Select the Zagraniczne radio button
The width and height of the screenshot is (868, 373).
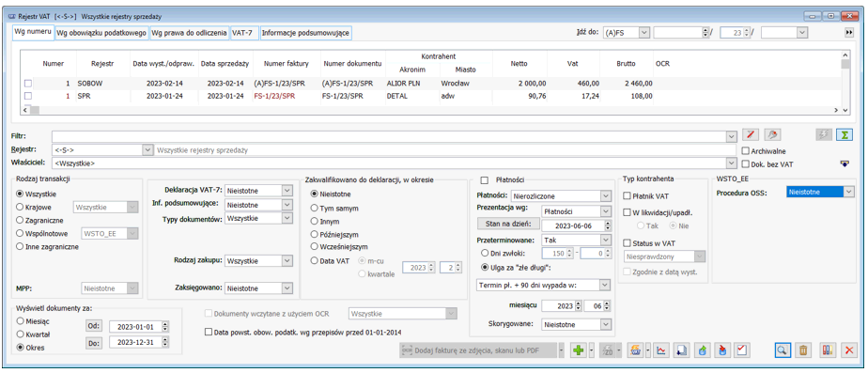[21, 220]
